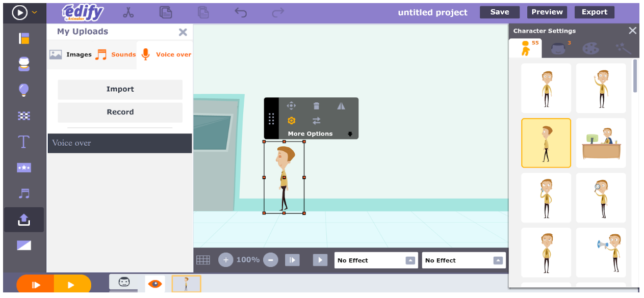The height and width of the screenshot is (298, 644).
Task: Open the Preview
Action: pos(547,12)
